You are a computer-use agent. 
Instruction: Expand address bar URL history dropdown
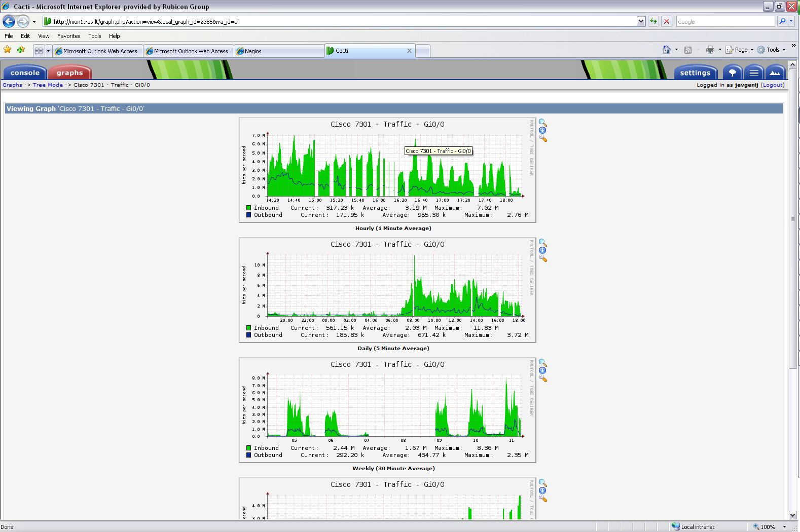[641, 21]
